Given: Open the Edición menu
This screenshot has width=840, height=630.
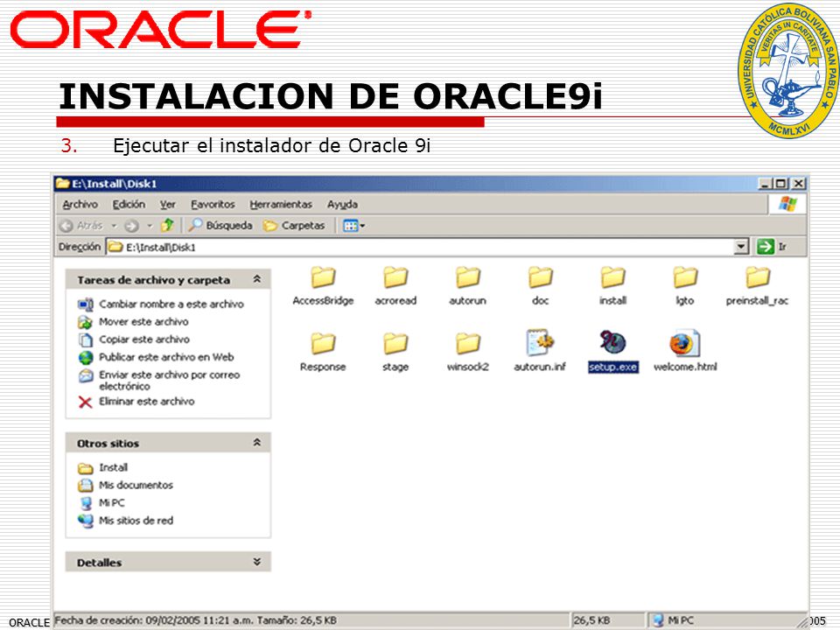Looking at the screenshot, I should pyautogui.click(x=129, y=204).
